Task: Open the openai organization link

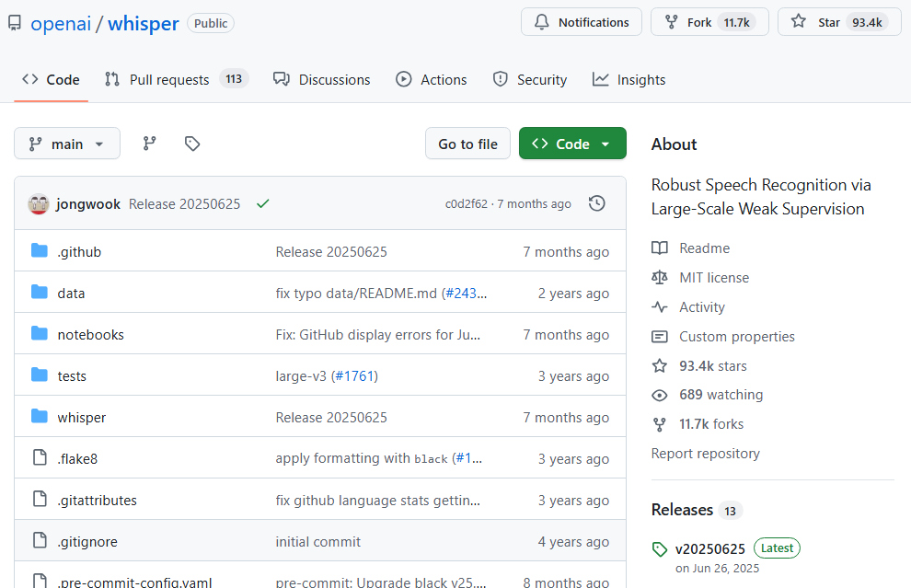Action: tap(61, 23)
